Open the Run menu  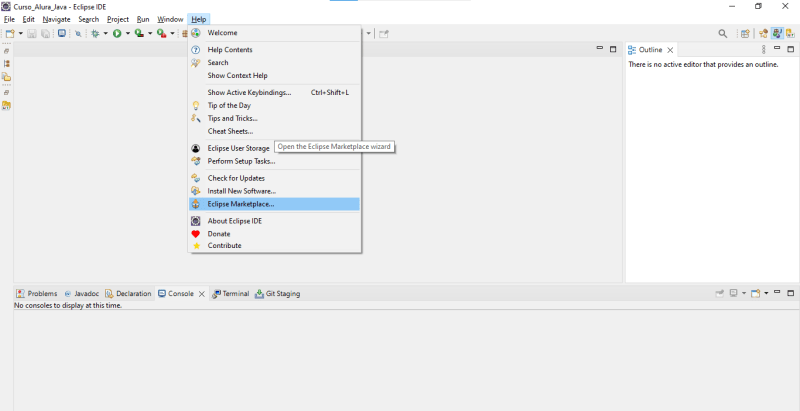(143, 19)
